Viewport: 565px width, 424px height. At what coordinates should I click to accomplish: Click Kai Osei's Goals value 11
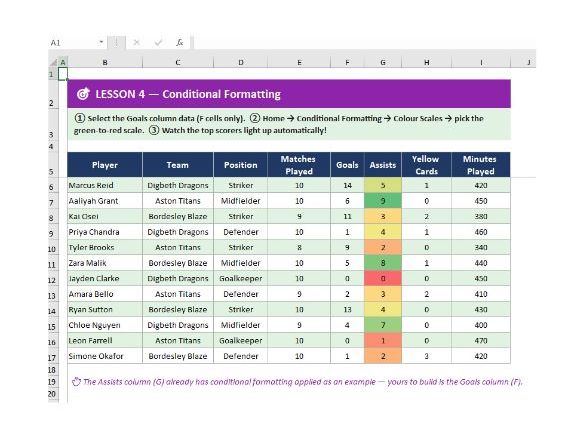[347, 216]
